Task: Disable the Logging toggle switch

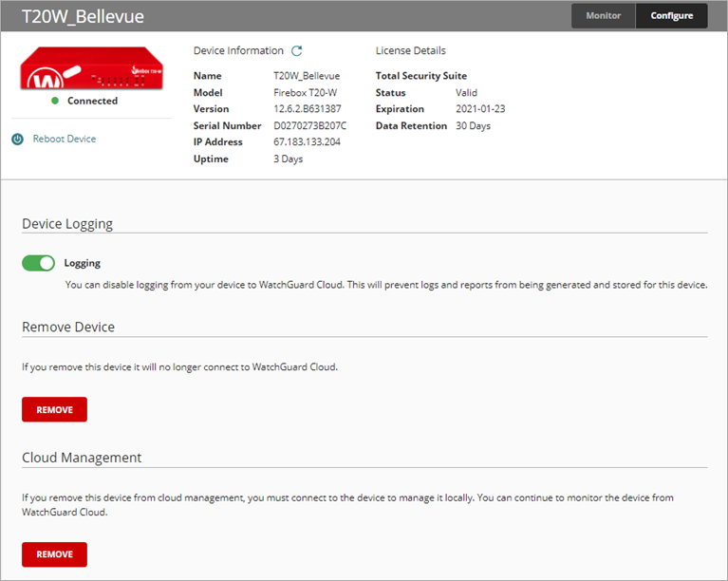Action: 39,263
